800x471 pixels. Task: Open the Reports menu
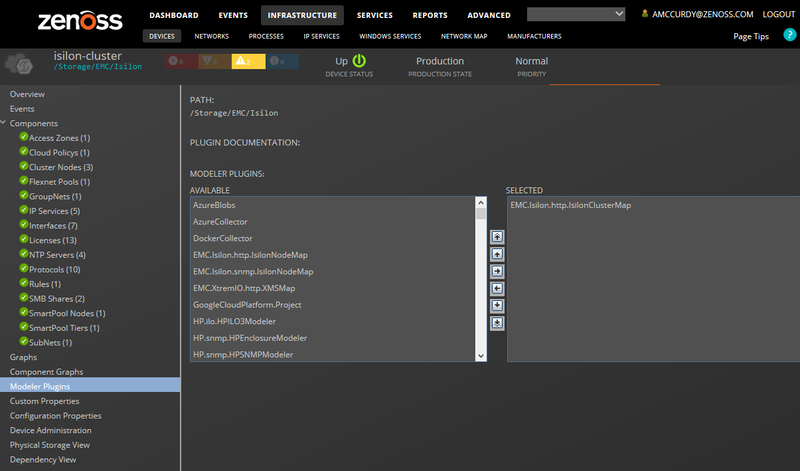pos(430,15)
